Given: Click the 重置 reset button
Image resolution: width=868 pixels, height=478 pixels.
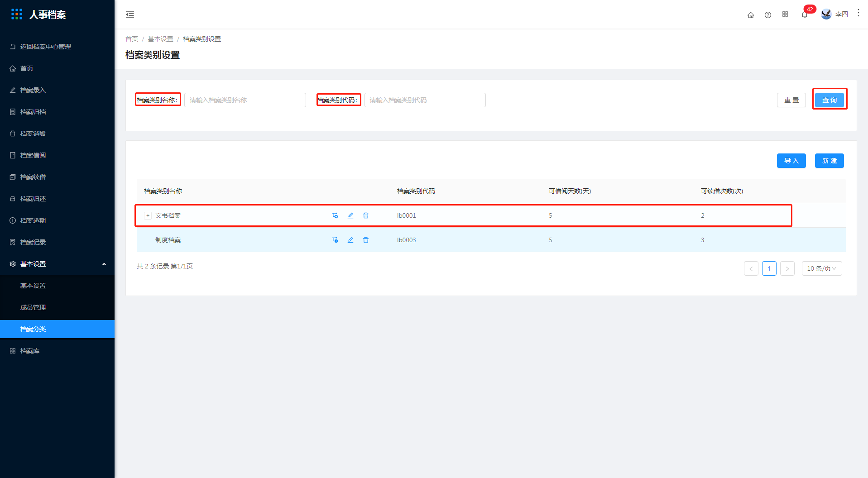Looking at the screenshot, I should pyautogui.click(x=791, y=100).
